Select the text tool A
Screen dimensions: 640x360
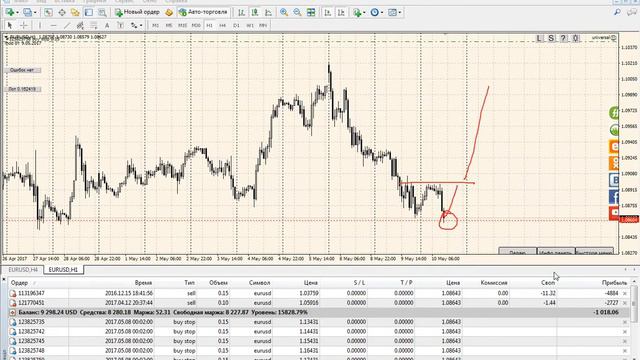(x=107, y=25)
